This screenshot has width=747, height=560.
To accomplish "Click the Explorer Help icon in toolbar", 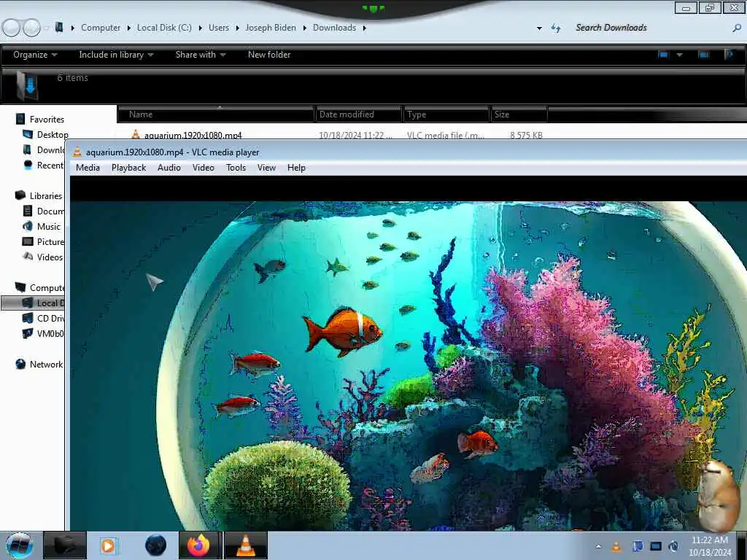I will (729, 55).
